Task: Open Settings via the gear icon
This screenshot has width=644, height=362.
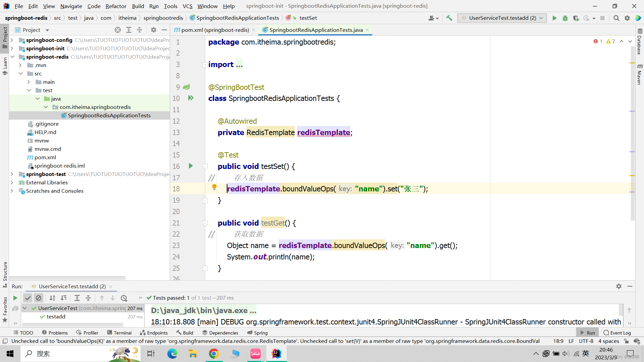Action: 627,18
